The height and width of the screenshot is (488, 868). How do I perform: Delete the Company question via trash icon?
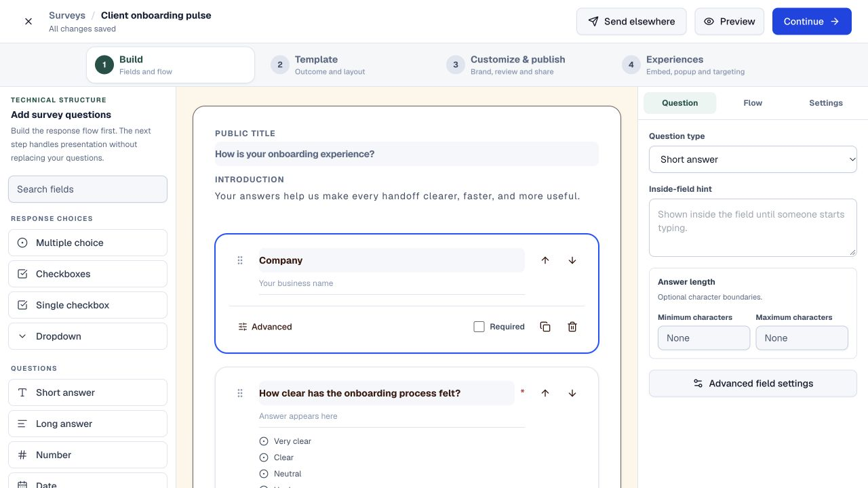coord(572,327)
